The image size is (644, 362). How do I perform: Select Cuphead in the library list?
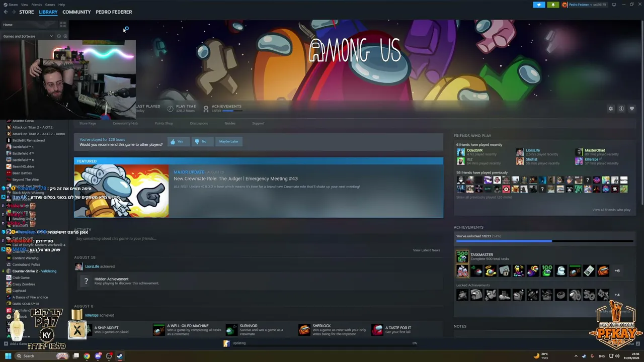tap(19, 291)
